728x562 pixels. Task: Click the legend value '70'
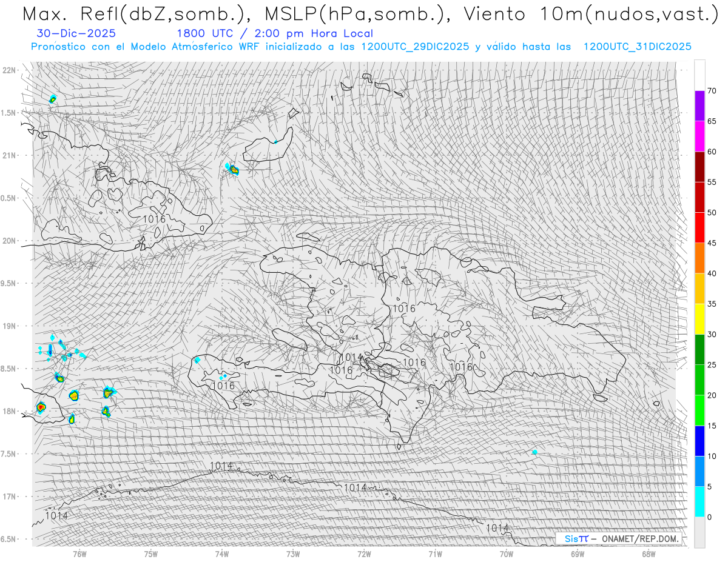[x=712, y=91]
